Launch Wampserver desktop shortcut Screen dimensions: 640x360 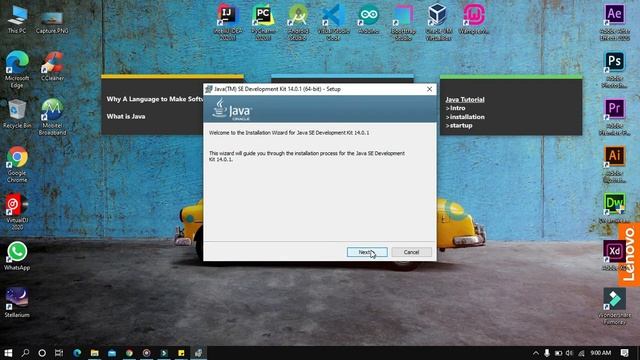[473, 19]
